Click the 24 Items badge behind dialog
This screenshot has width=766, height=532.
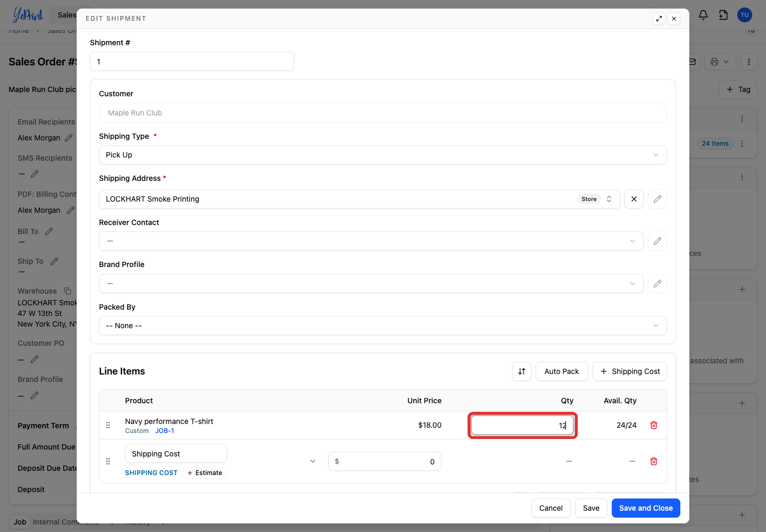coord(715,144)
